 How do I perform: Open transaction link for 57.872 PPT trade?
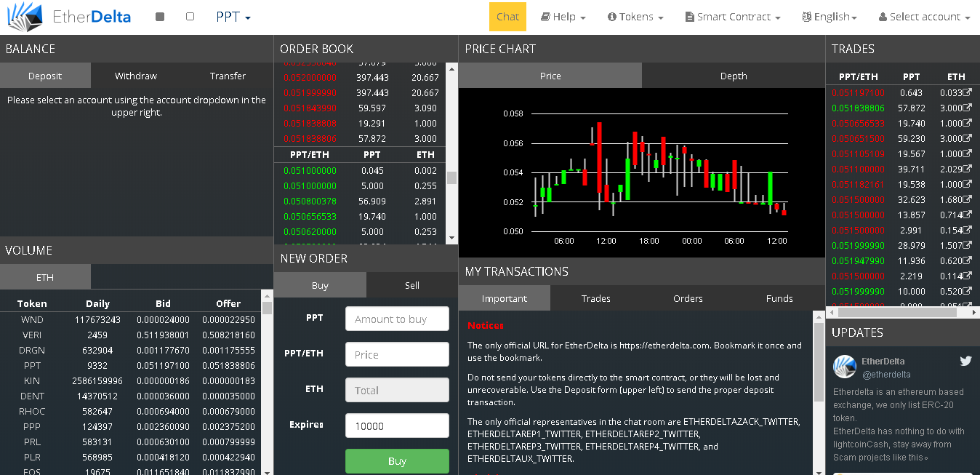click(967, 108)
